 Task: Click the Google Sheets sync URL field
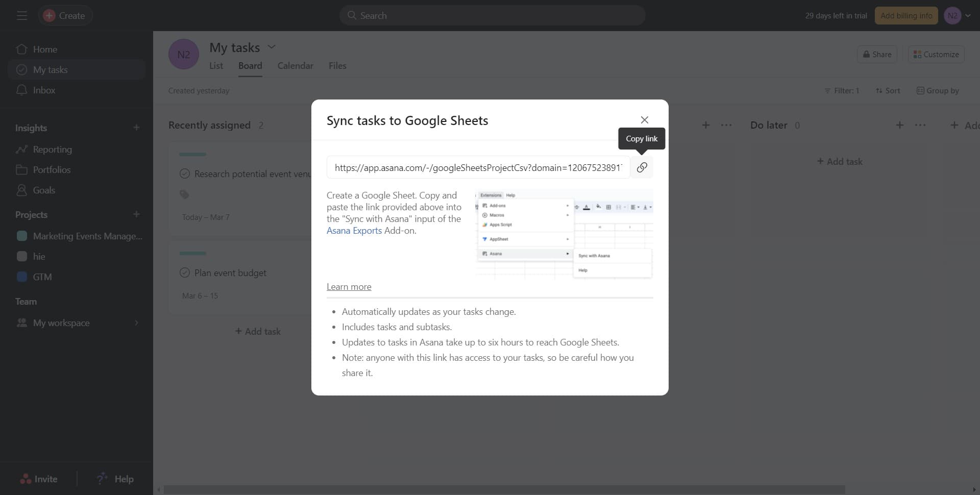tap(478, 167)
